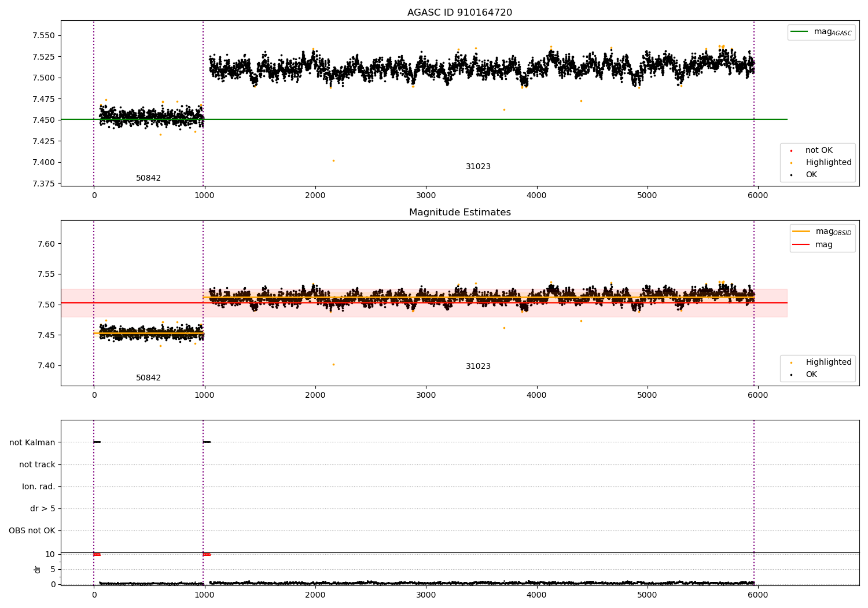The height and width of the screenshot is (608, 868).
Task: Click the "dr > 5" axis label
Action: click(43, 509)
